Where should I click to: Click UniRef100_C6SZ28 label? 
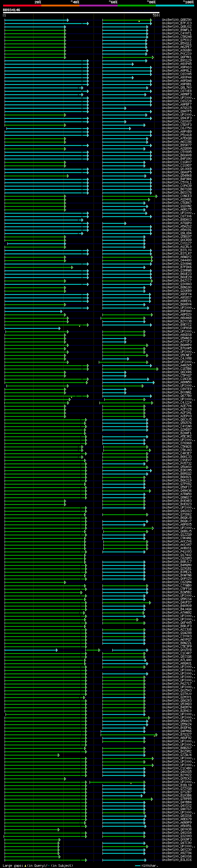point(177,101)
